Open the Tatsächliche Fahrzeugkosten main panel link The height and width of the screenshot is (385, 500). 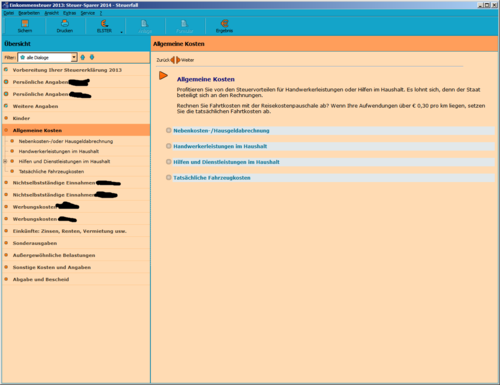click(212, 178)
